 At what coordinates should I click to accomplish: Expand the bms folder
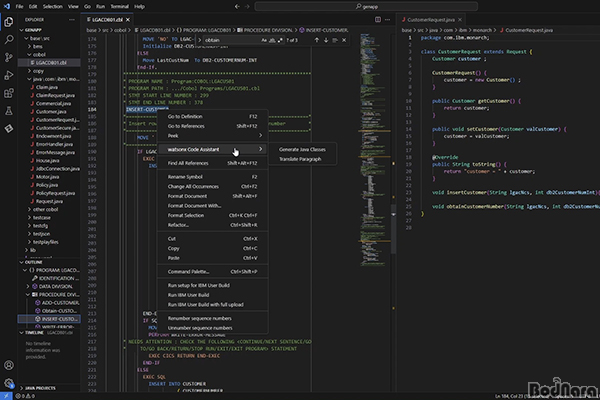(x=29, y=46)
